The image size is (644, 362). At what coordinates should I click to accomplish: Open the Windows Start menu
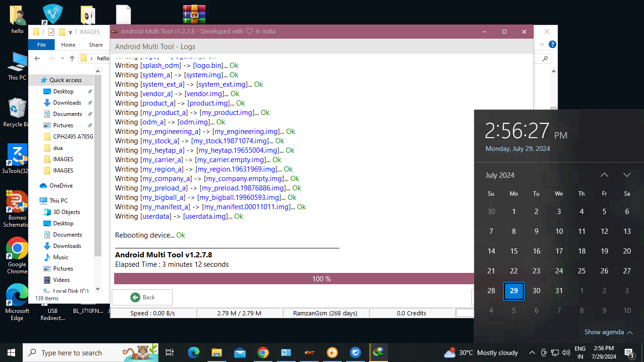[11, 353]
